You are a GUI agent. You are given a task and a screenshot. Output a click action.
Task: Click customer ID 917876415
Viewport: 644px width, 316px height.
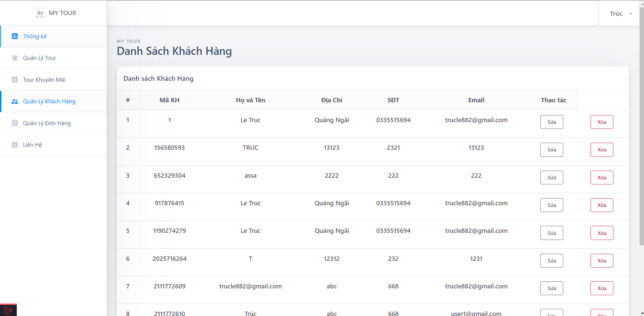pyautogui.click(x=170, y=203)
